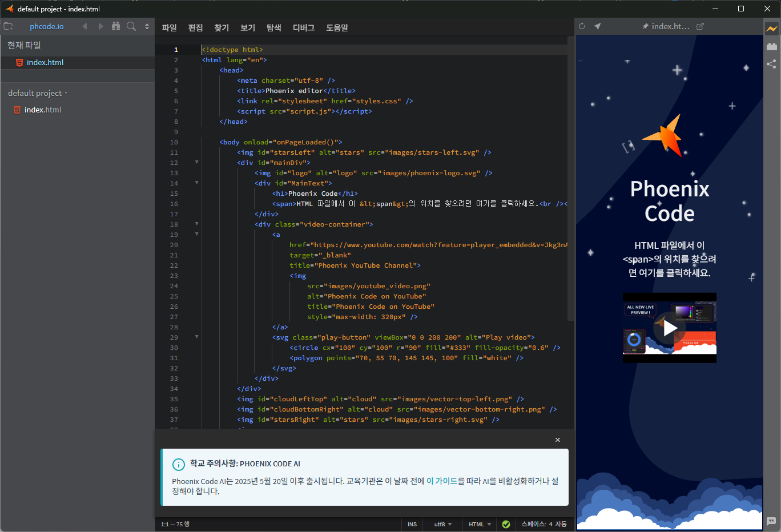Viewport: 781px width, 532px height.
Task: Collapse code fold at line 18
Action: (x=197, y=224)
